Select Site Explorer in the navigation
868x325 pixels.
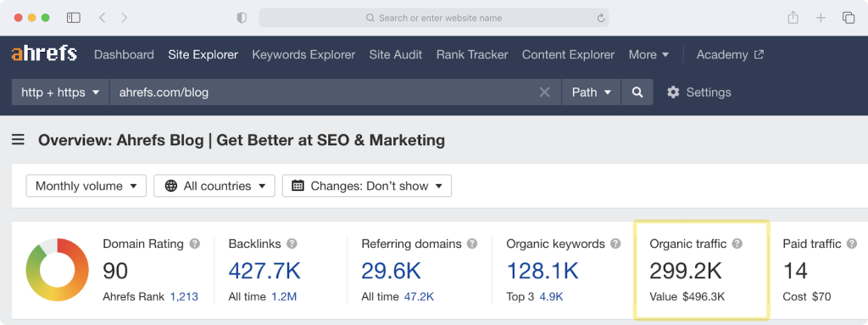pos(203,54)
